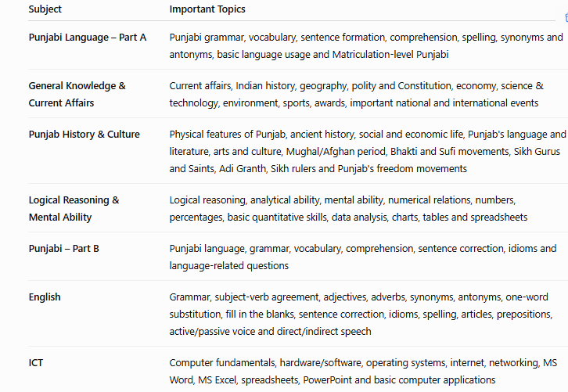
Task: Click the line mentioning MS Excel, spreadsheets, PowerPoint
Action: (x=333, y=380)
